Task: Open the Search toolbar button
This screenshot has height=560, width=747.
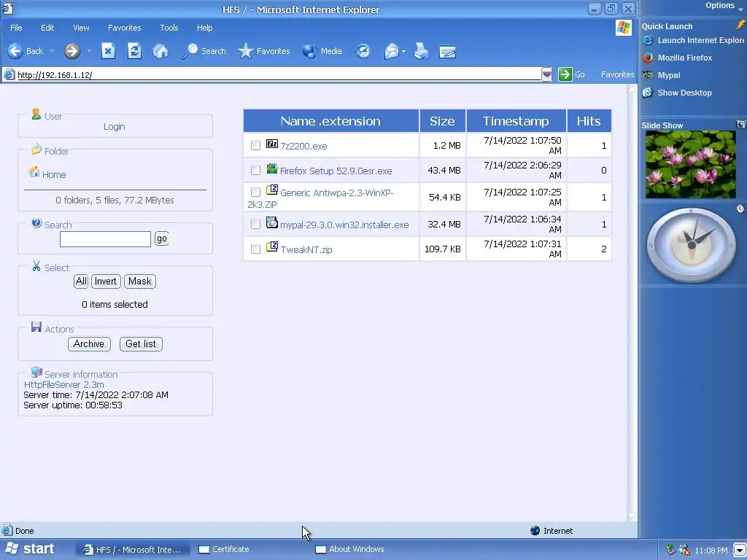Action: (x=204, y=51)
